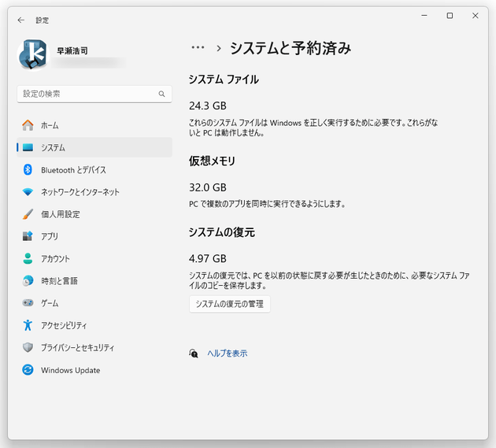Screen dimensions: 496x448
Task: Close the settings window
Action: pos(475,16)
